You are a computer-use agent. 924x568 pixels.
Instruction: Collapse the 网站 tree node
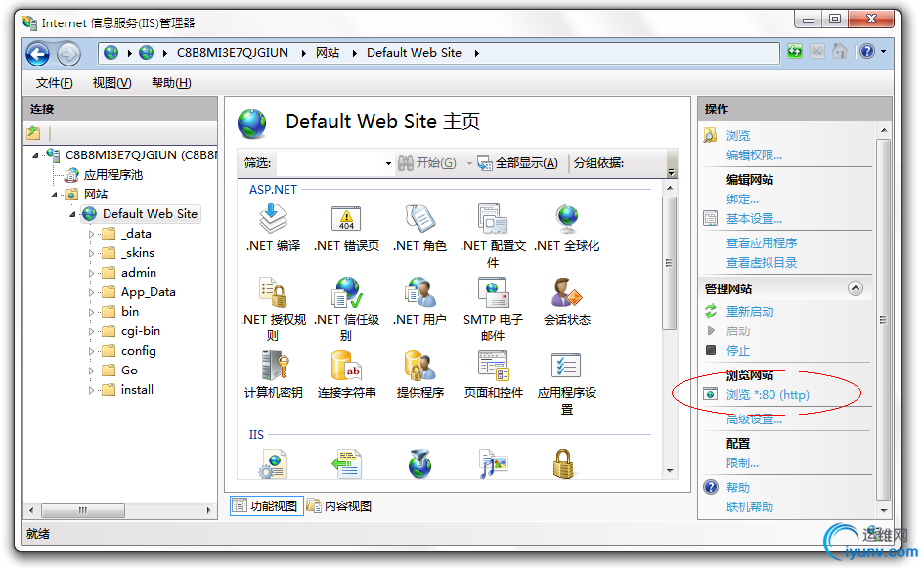[x=54, y=195]
